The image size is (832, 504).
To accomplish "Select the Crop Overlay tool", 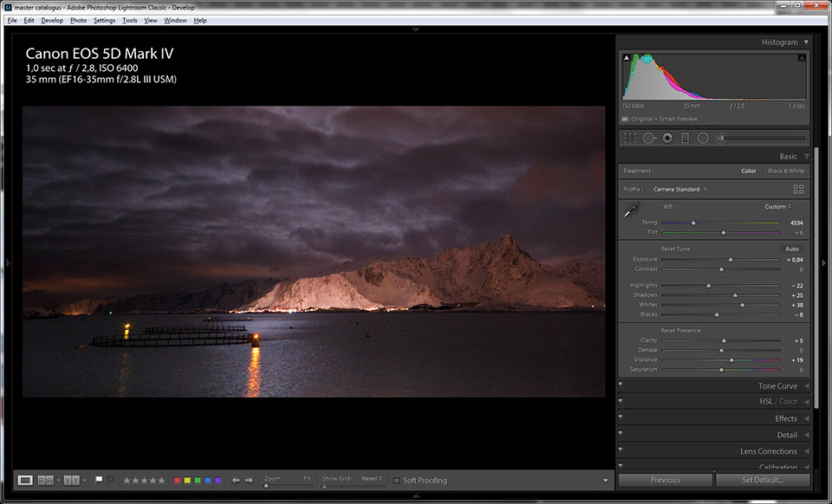I will [x=630, y=139].
